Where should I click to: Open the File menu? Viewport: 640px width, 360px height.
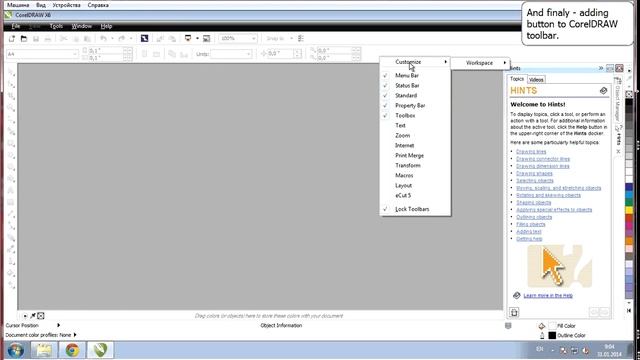16,26
